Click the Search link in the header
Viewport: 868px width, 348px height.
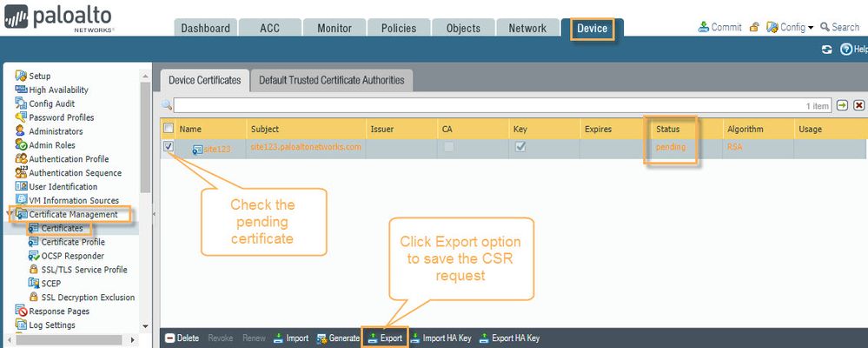click(840, 27)
